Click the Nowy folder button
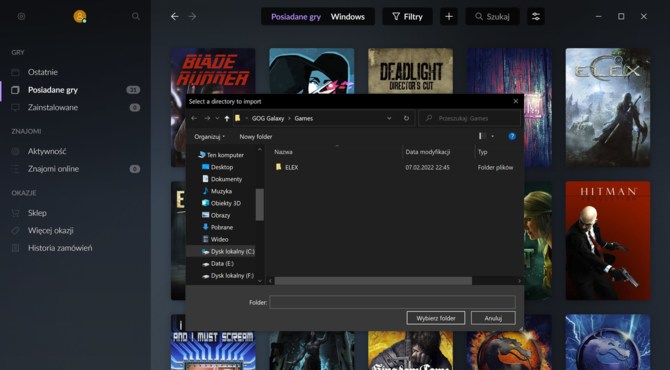The width and height of the screenshot is (670, 370). [x=256, y=137]
